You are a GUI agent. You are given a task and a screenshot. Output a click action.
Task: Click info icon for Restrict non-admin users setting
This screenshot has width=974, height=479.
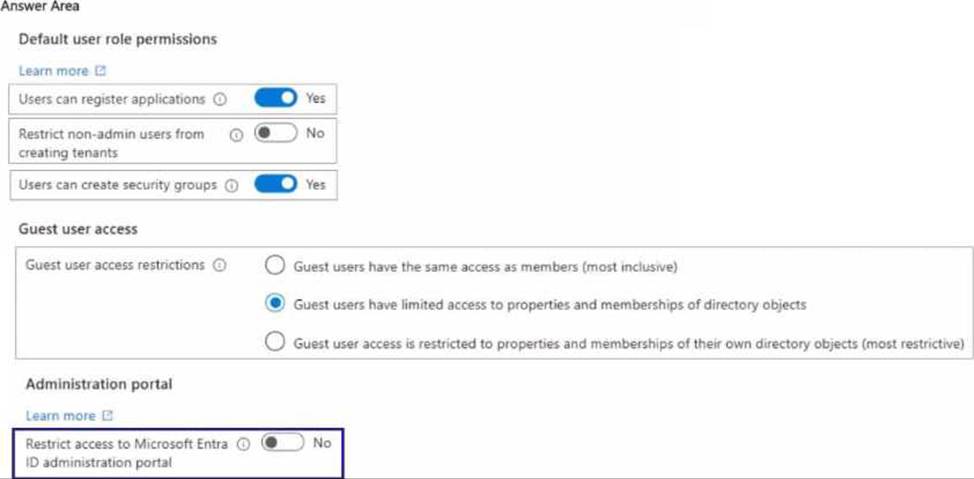(236, 135)
